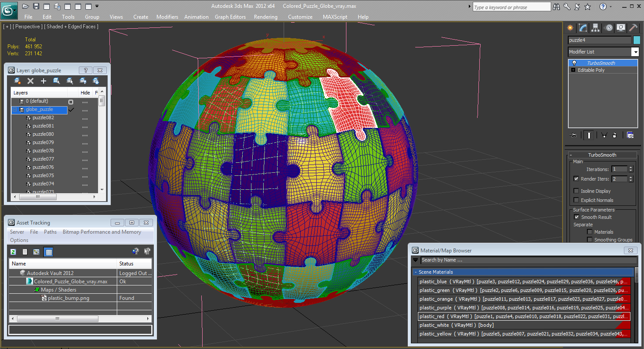Toggle Render Iters checkbox
644x349 pixels.
click(x=576, y=179)
